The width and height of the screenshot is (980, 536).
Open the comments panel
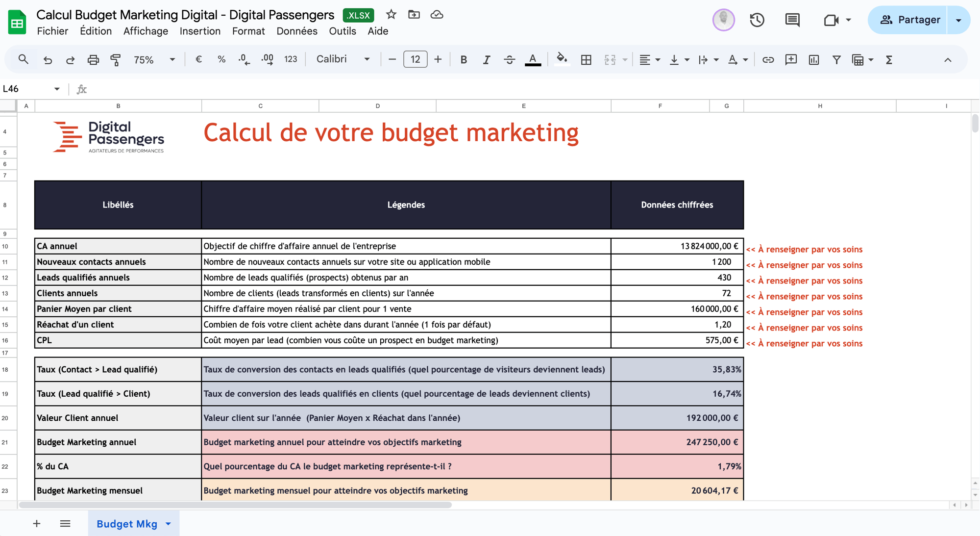point(792,20)
